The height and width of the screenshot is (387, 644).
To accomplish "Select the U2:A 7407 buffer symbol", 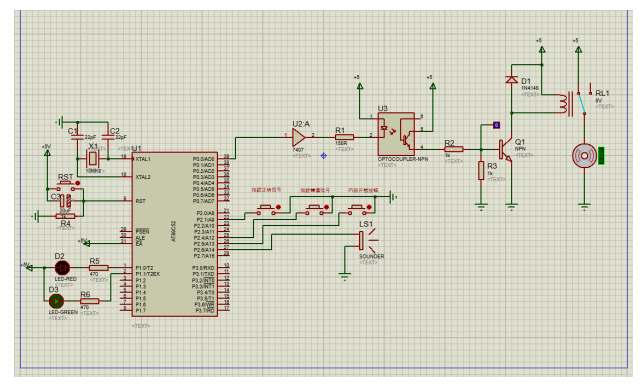I will pyautogui.click(x=299, y=138).
